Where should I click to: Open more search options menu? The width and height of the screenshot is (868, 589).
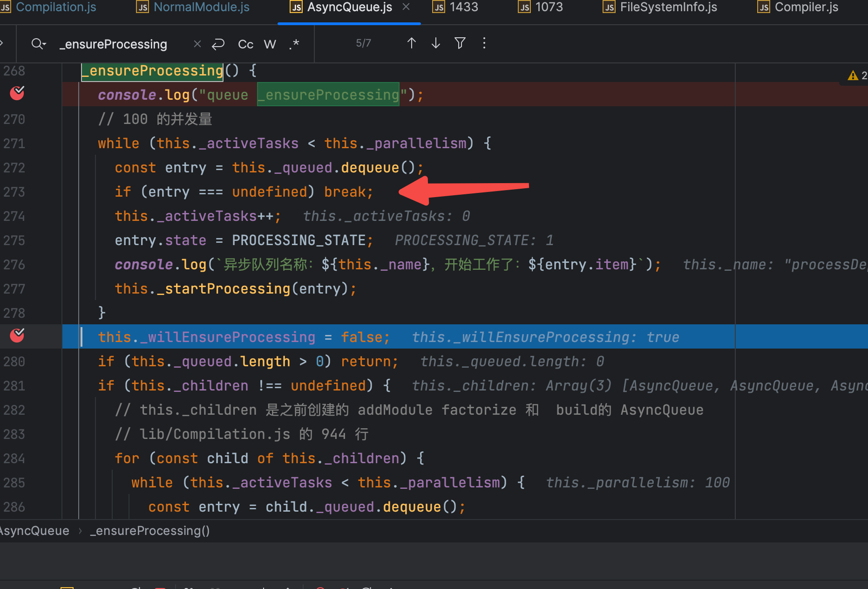484,43
